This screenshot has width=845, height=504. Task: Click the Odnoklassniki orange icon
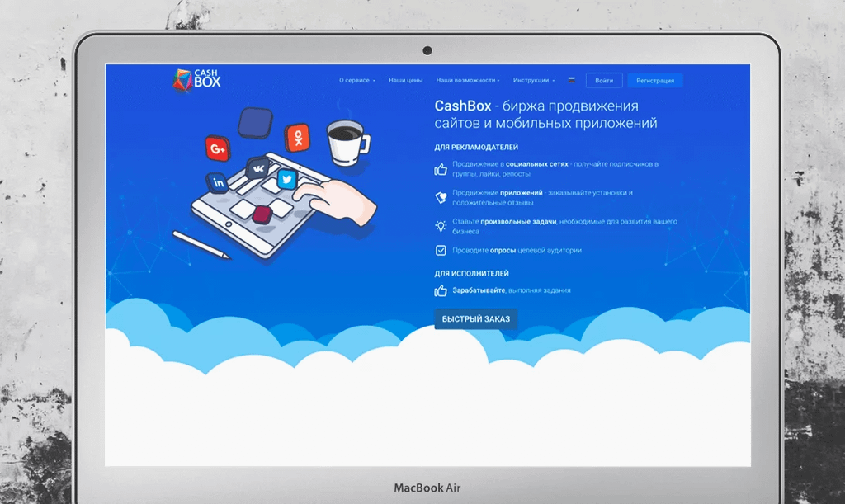(298, 138)
